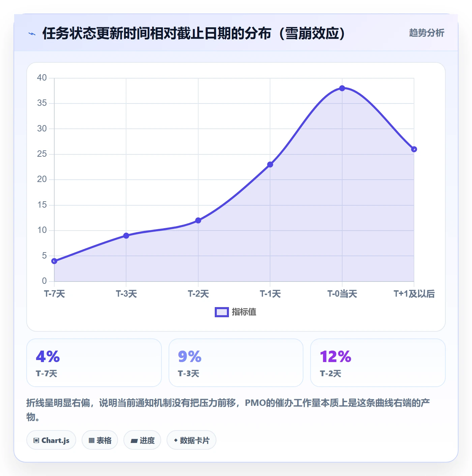The width and height of the screenshot is (472, 476).
Task: Click the x-axis label T+1及以后
Action: tap(414, 294)
